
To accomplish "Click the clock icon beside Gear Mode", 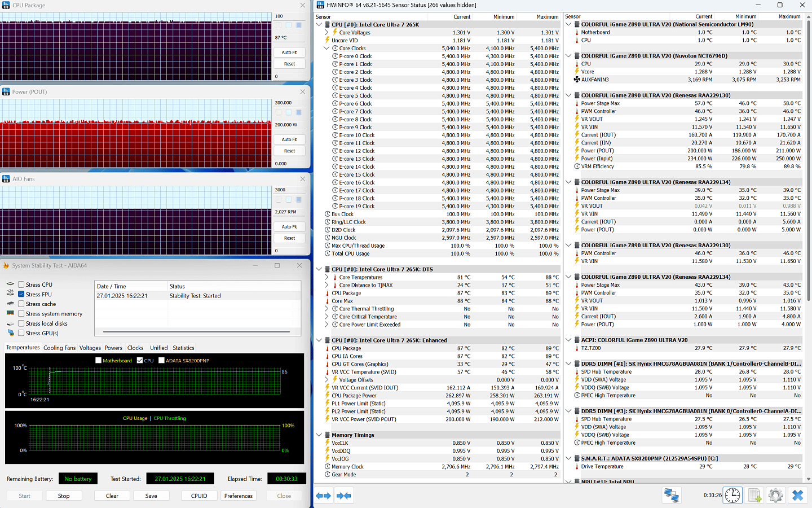I will pyautogui.click(x=328, y=475).
